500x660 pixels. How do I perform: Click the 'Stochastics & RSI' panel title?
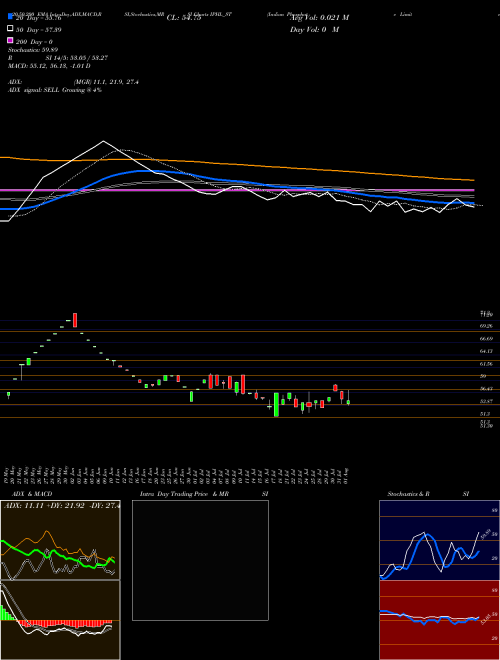(x=428, y=494)
